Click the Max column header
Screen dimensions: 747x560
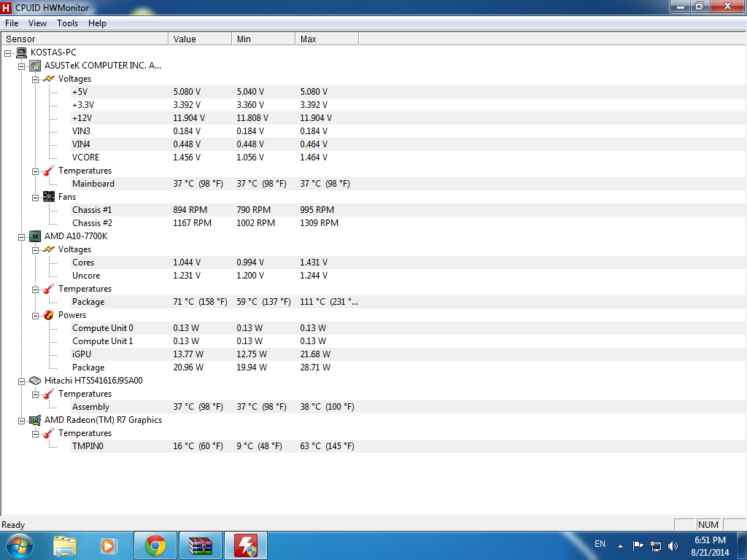click(327, 39)
